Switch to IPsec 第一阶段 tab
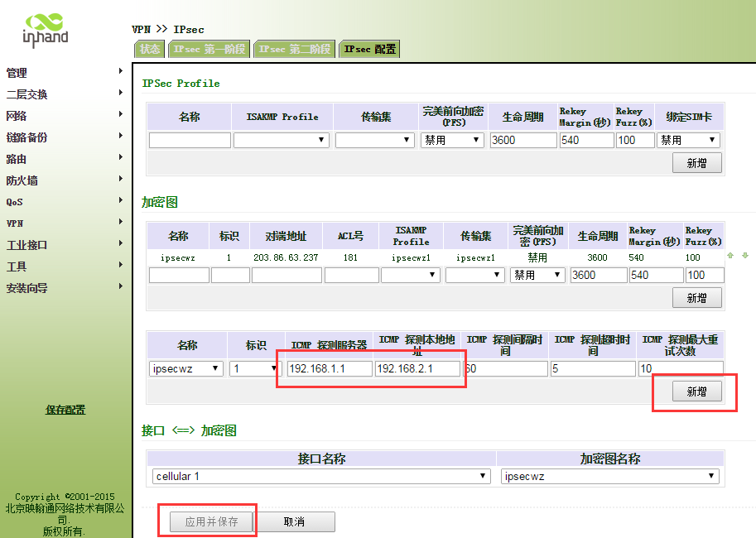Viewport: 756px width, 538px height. pyautogui.click(x=209, y=49)
